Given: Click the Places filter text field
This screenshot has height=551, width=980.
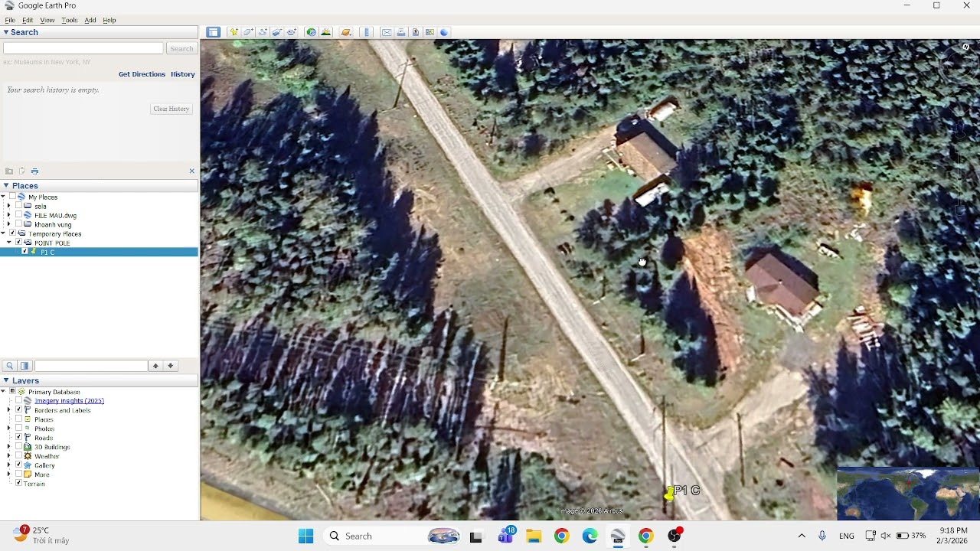Looking at the screenshot, I should 91,366.
